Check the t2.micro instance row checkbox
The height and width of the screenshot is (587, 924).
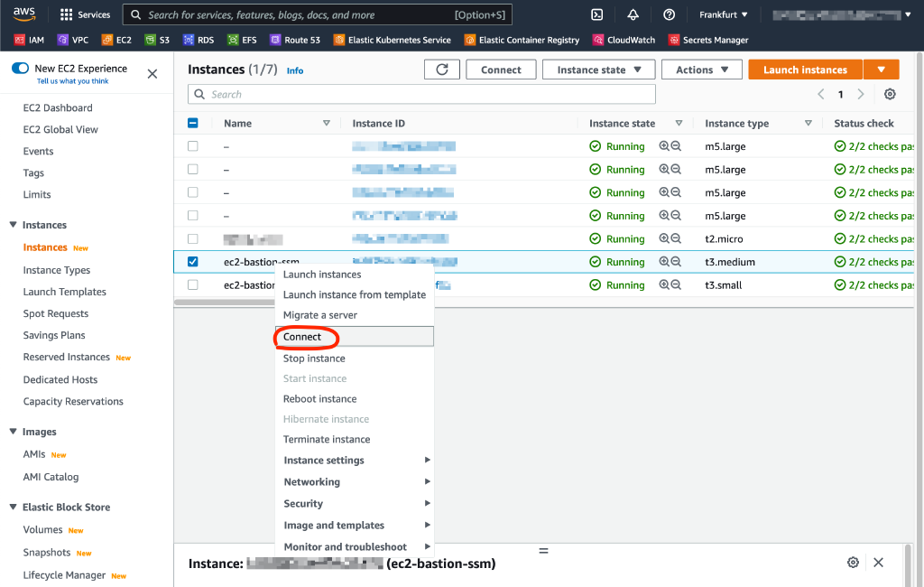[x=193, y=238]
